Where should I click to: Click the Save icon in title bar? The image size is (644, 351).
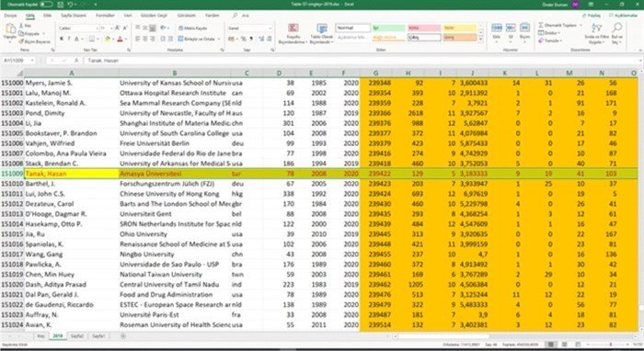pyautogui.click(x=61, y=5)
